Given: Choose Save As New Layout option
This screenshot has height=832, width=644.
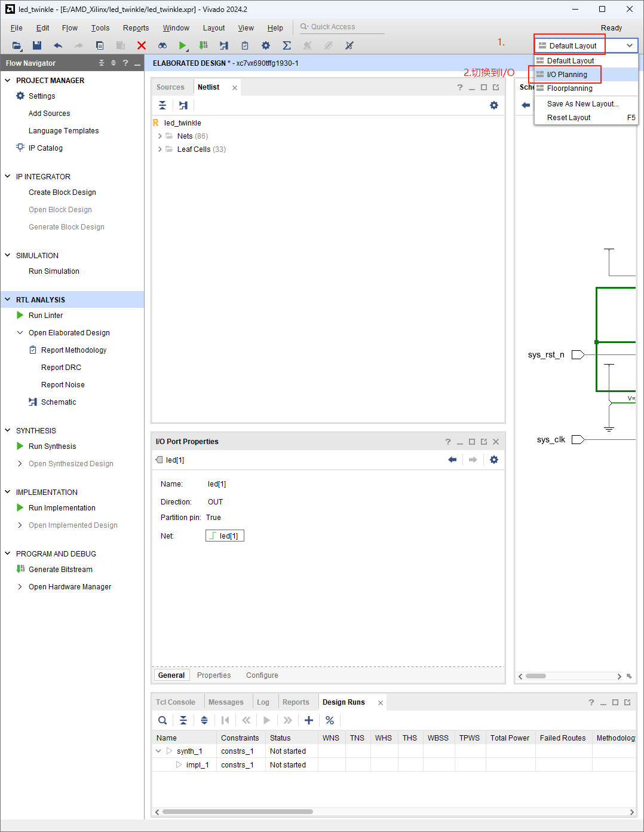Looking at the screenshot, I should click(x=586, y=104).
